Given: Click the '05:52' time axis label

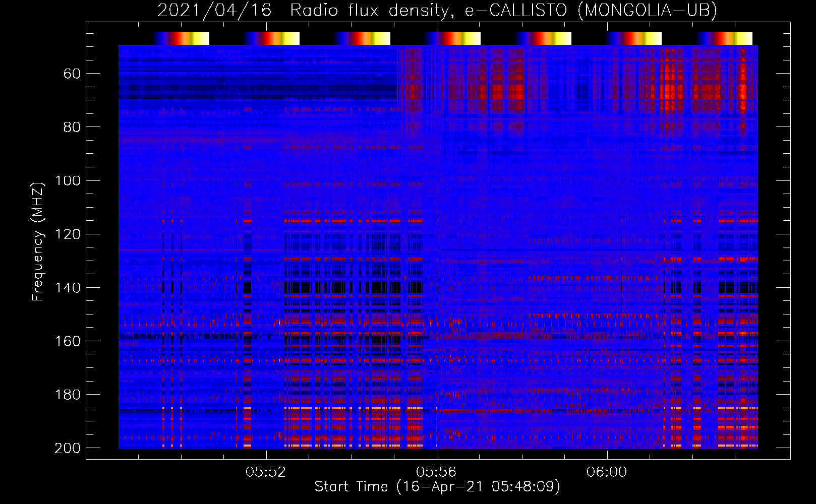Looking at the screenshot, I should [x=266, y=472].
